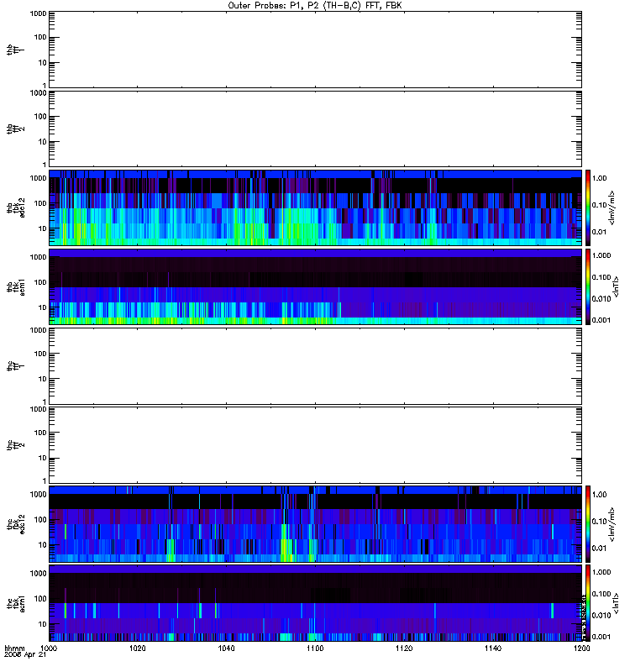Click the 0.01 value on thb edc12 color bar
The height and width of the screenshot is (672, 630).
click(599, 232)
